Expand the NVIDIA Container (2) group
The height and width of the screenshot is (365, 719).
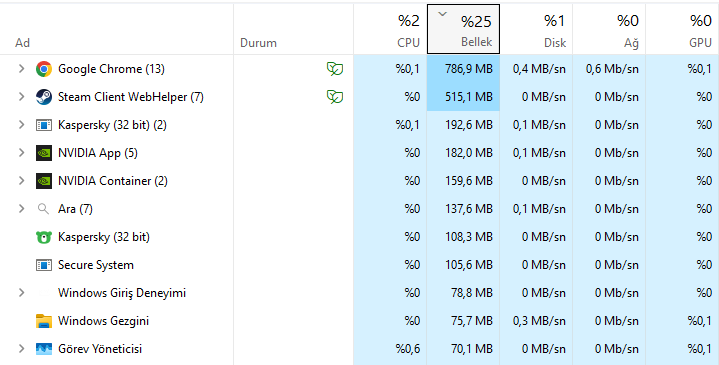21,181
